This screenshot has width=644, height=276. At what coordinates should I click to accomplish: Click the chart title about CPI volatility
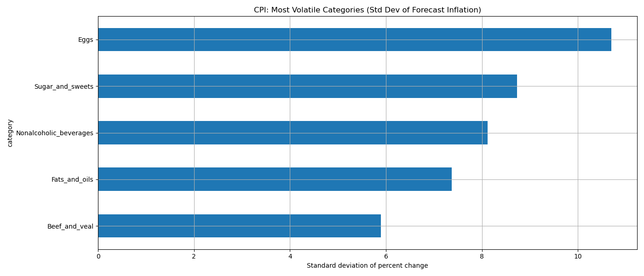tap(367, 10)
